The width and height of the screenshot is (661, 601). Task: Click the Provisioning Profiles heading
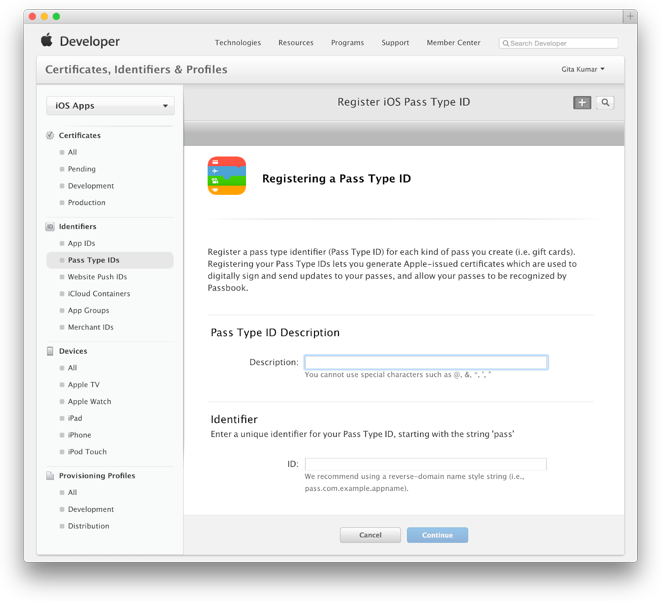tap(97, 475)
